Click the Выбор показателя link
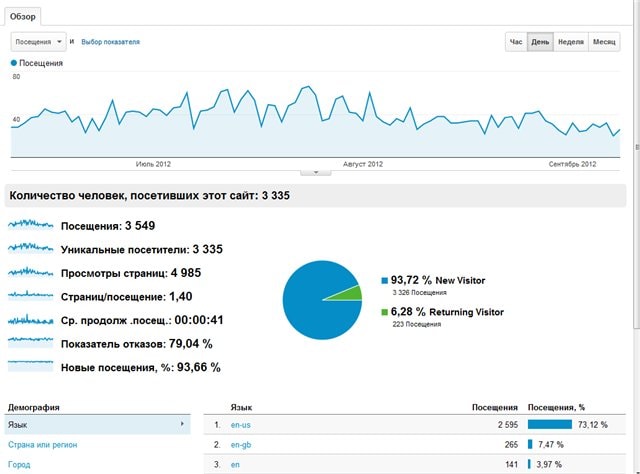Screen dimensions: 640x474 [110, 42]
